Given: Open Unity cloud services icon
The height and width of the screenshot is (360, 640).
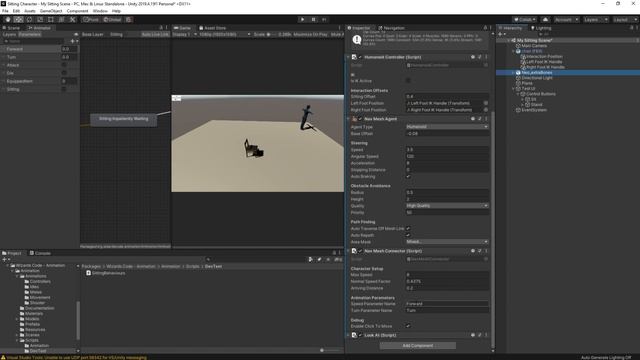Looking at the screenshot, I should point(545,20).
